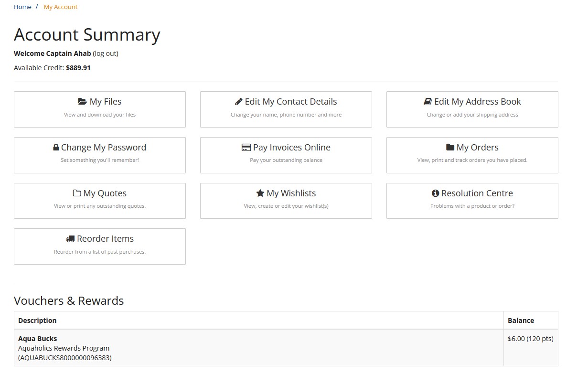Click the open folder icon beside My Files
Screen dimensions: 588x385
pyautogui.click(x=82, y=102)
